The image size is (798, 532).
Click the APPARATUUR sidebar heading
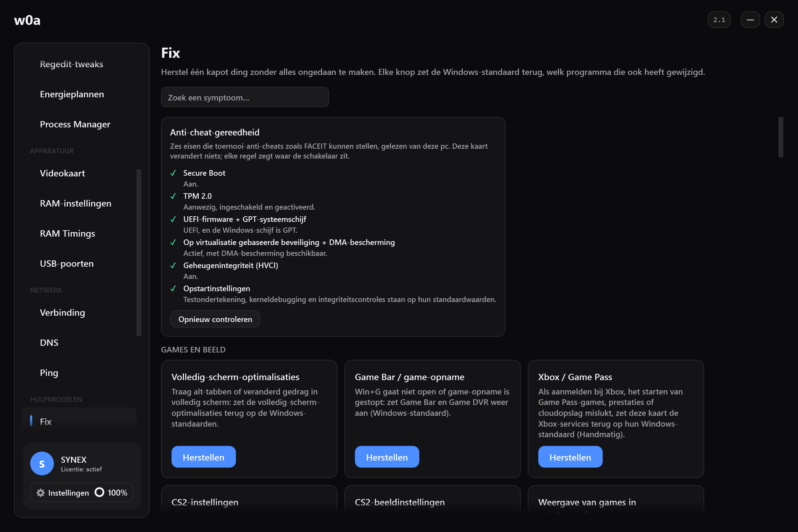pos(52,151)
